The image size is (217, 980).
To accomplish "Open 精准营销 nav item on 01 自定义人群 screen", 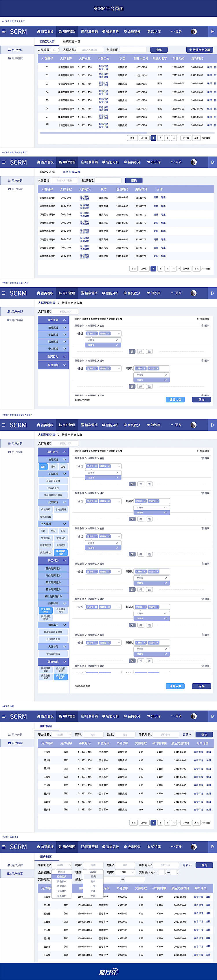I will [90, 31].
